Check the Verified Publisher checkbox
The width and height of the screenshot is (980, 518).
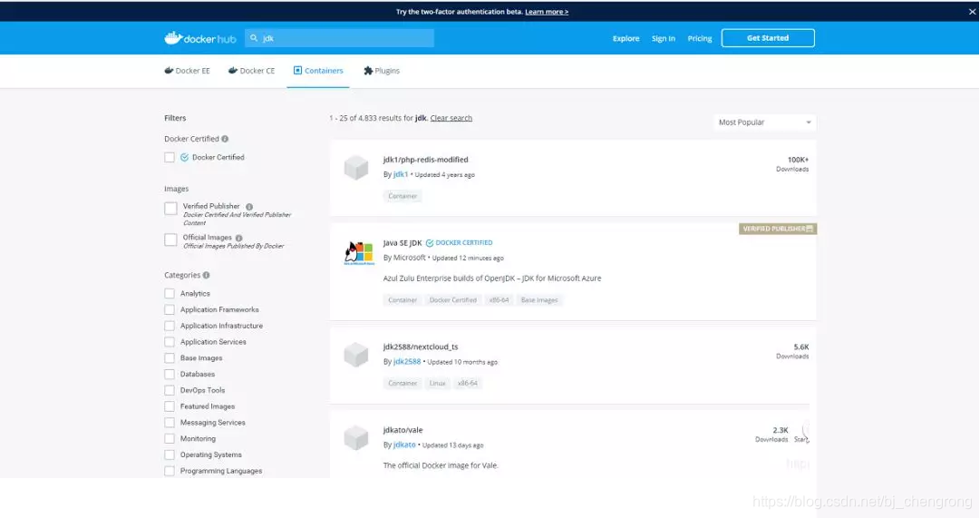(x=170, y=209)
